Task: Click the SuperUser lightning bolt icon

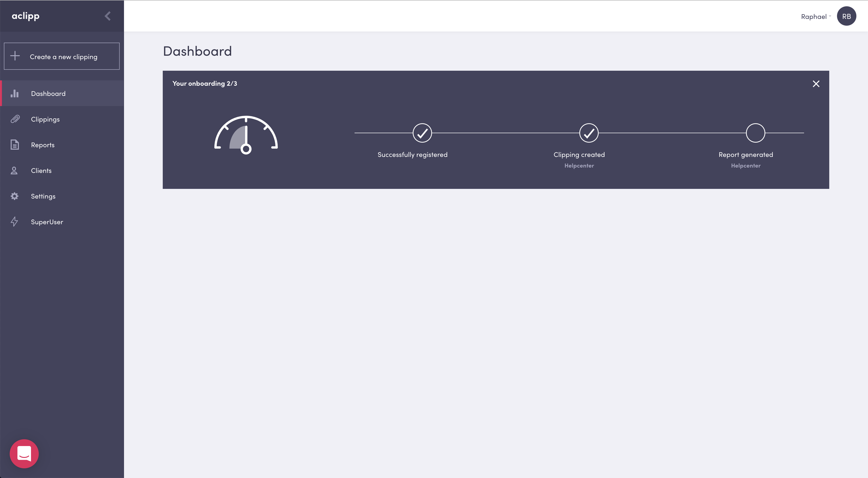Action: (x=14, y=222)
